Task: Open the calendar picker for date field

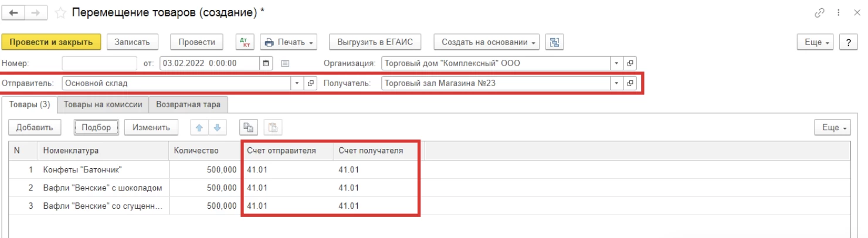Action: pyautogui.click(x=266, y=63)
